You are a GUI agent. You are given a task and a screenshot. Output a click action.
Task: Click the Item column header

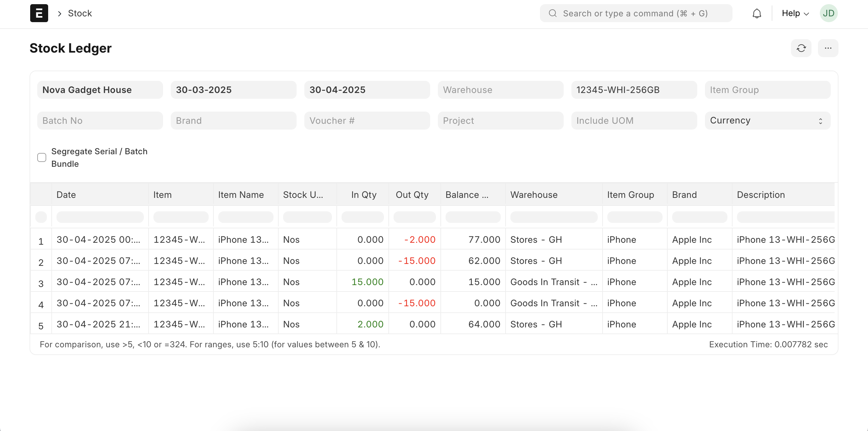[181, 195]
